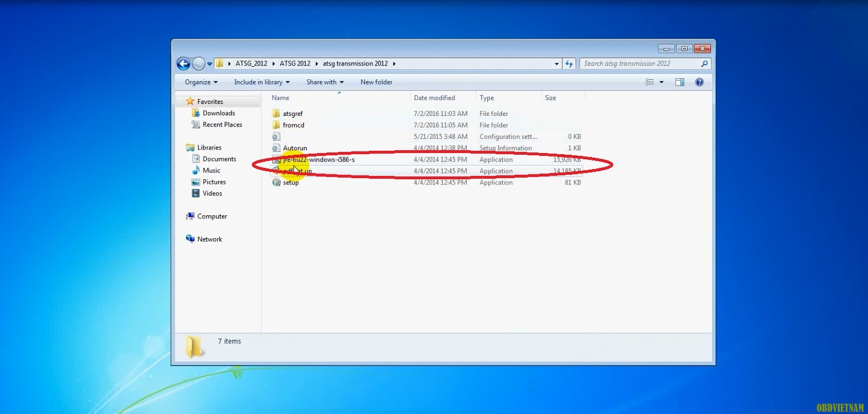Open the Share with menu

[x=325, y=82]
